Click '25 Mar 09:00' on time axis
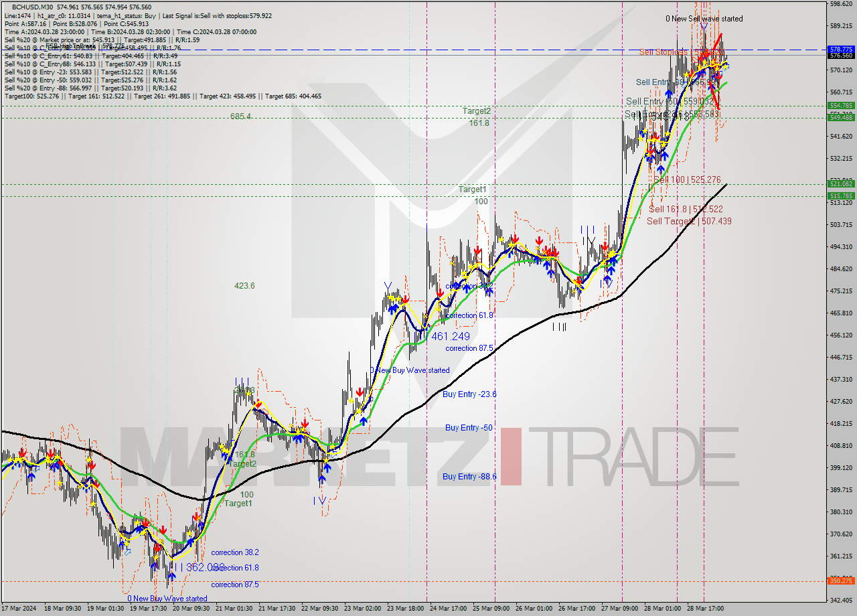Screen dimensions: 857x616 click(491, 609)
